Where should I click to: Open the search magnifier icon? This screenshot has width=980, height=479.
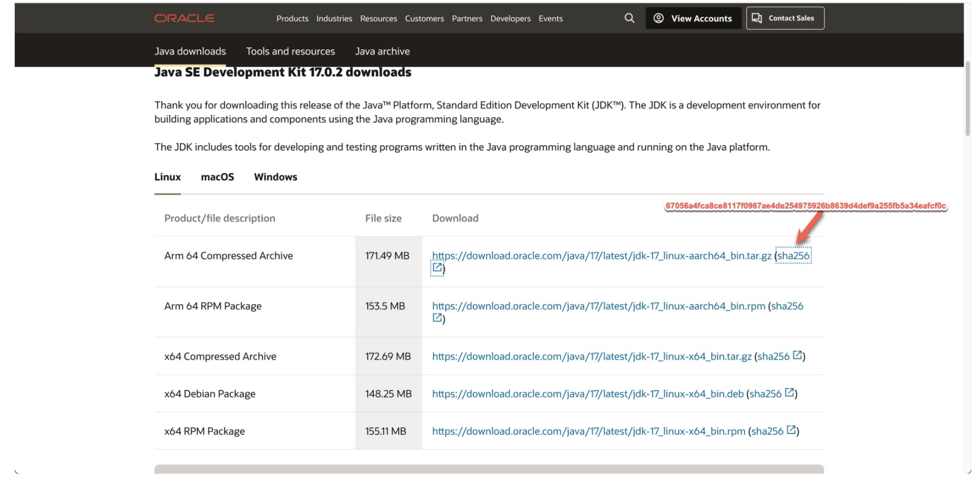pos(630,18)
